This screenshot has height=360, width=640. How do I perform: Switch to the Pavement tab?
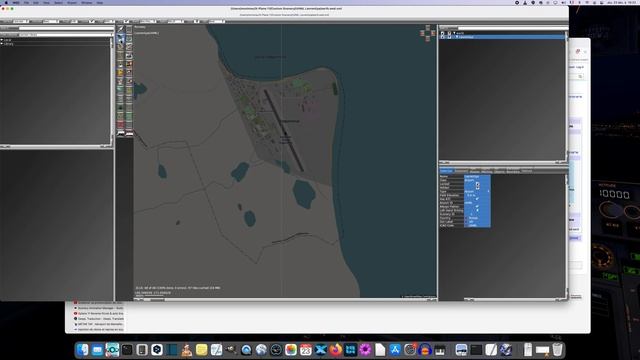(461, 171)
